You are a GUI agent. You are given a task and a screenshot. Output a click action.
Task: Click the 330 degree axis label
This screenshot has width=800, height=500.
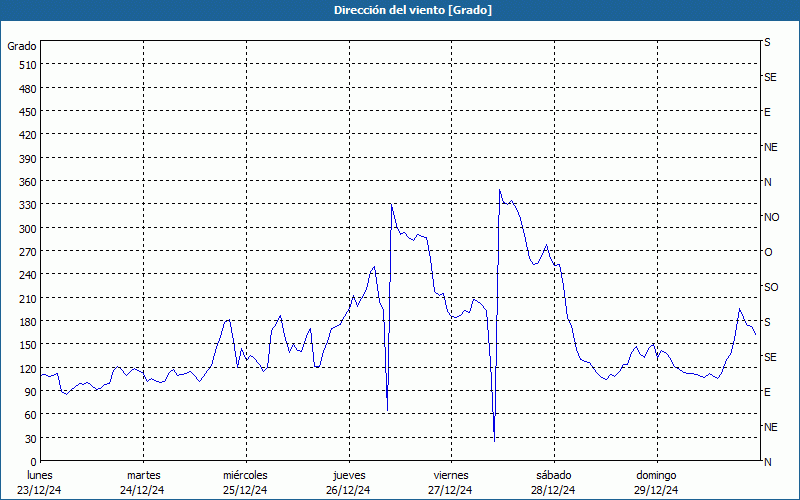click(28, 205)
